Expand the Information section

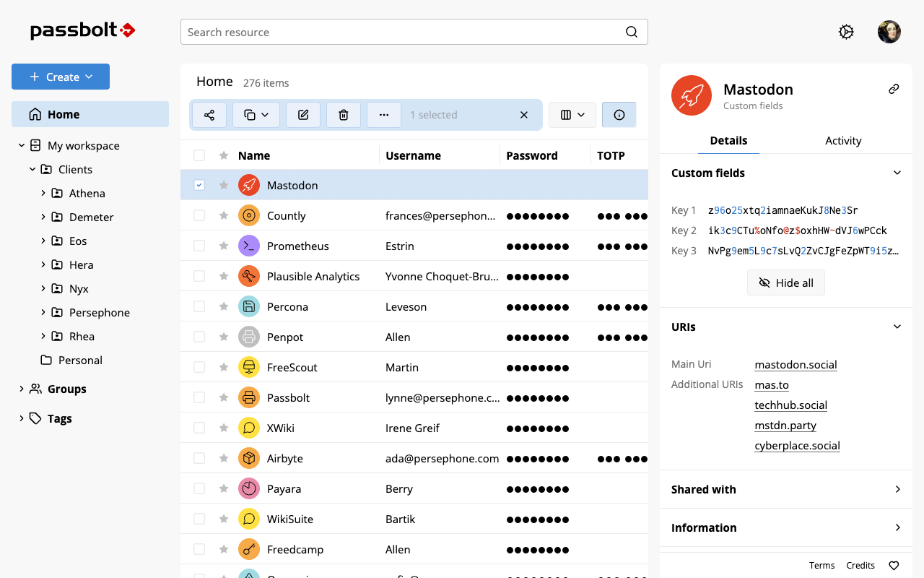click(897, 527)
